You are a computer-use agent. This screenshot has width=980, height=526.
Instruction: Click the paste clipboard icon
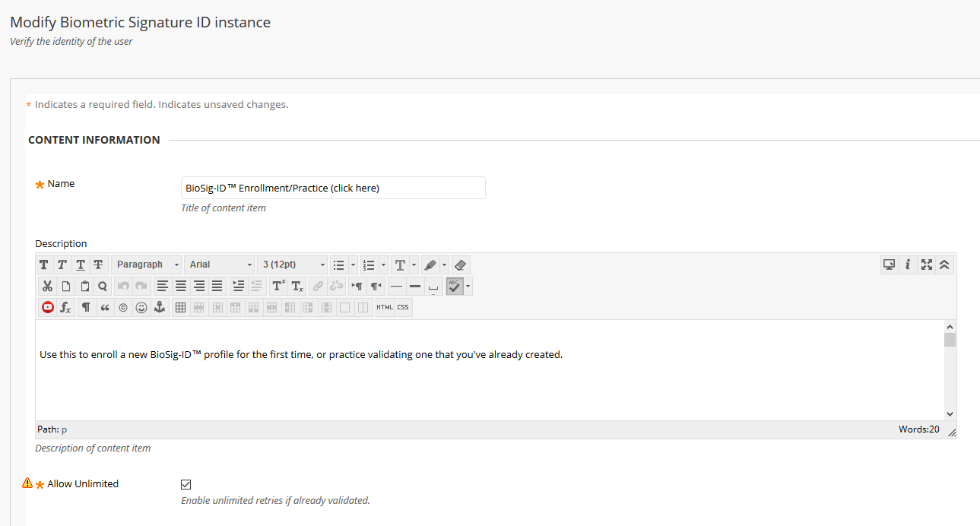[x=84, y=287]
